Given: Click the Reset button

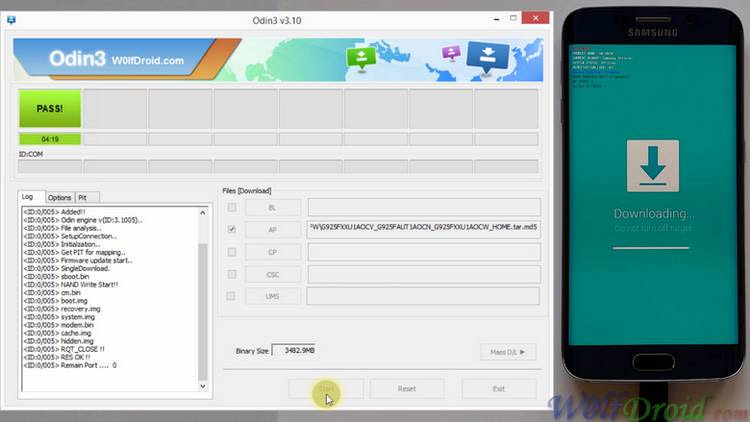Looking at the screenshot, I should click(x=407, y=389).
